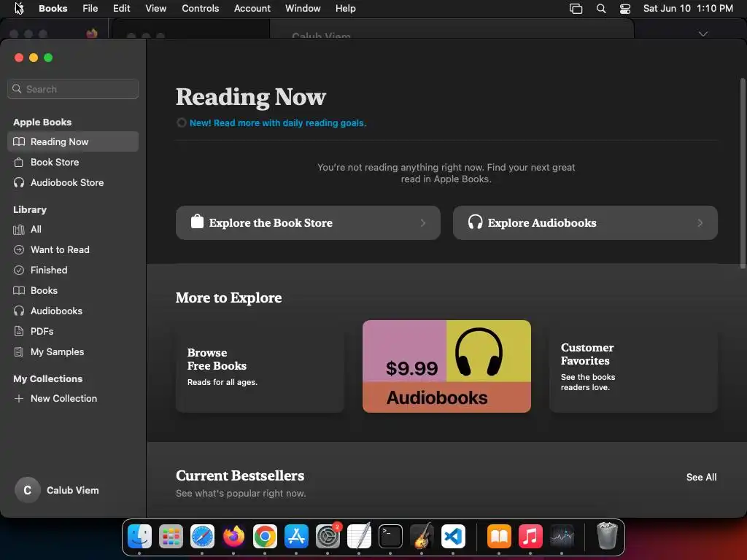Open Terminal from the Dock
Viewport: 747px width, 560px height.
tap(390, 536)
